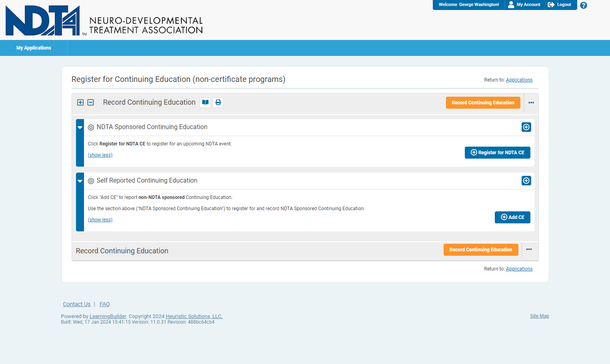Click show less under Self Reported section

(100, 220)
